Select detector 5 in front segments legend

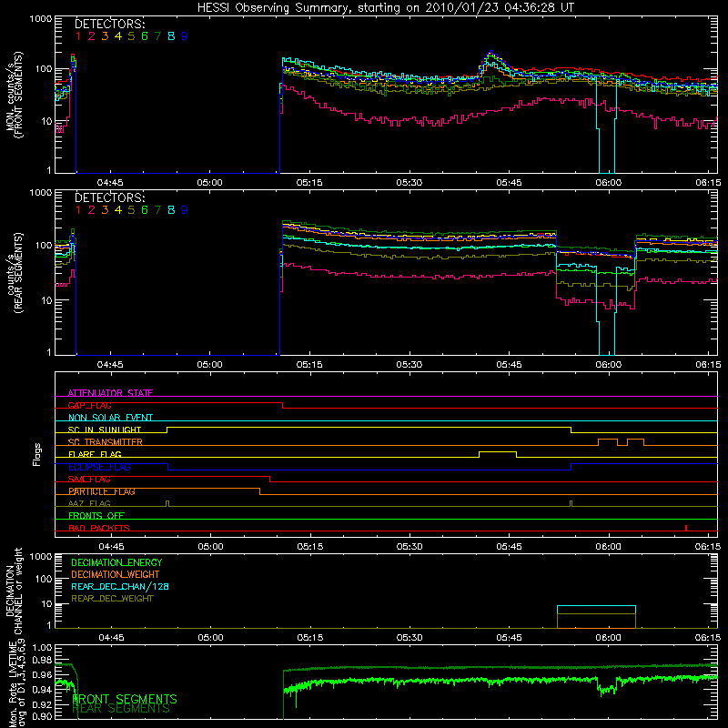click(x=131, y=36)
